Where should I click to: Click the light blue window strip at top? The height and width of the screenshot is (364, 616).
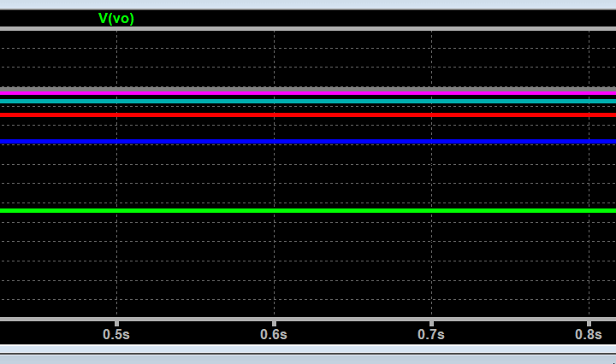coord(308,4)
